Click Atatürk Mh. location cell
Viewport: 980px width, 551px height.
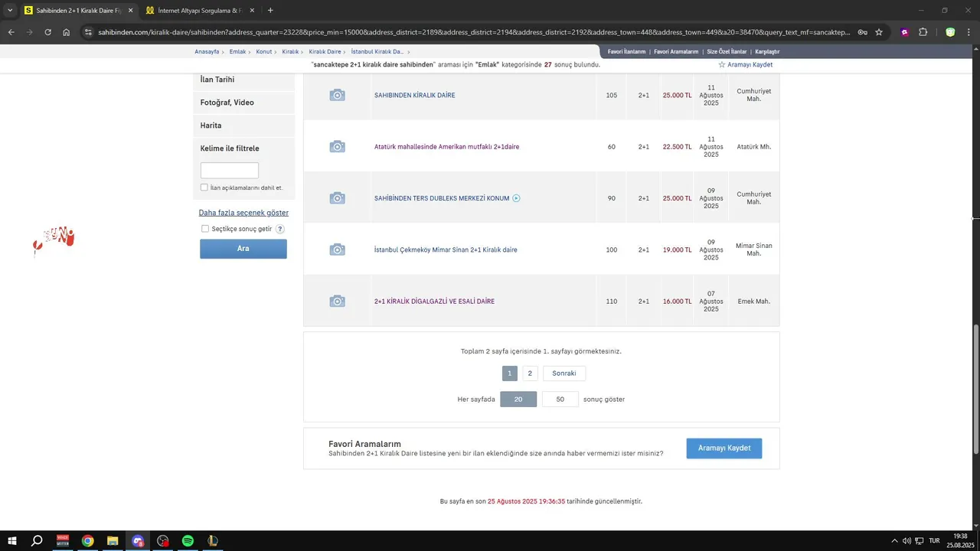pos(754,147)
